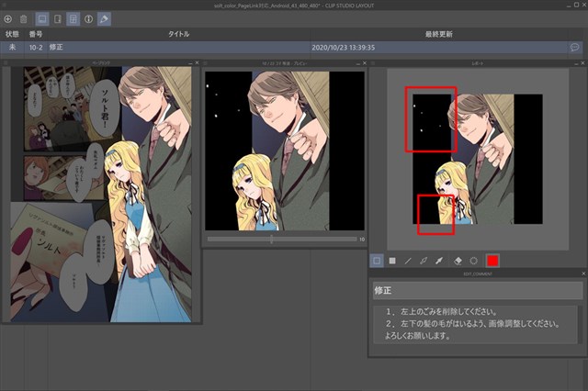Minimize the CLIP STUDIO LAYOUT window
Viewport: 588px width, 391px height.
pos(570,6)
